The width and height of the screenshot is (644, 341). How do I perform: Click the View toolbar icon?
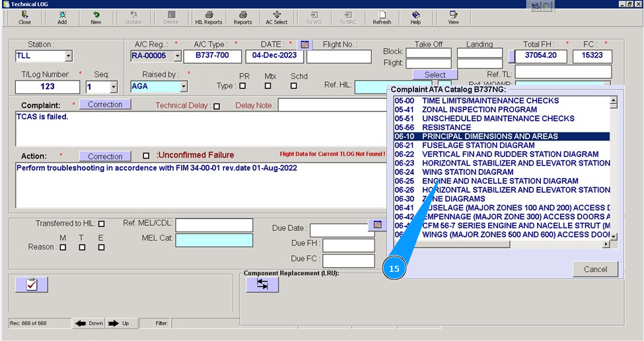tap(453, 18)
